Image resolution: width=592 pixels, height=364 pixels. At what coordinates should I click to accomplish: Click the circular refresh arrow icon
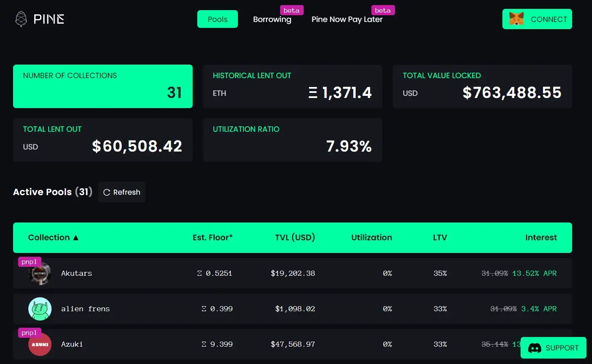coord(106,193)
